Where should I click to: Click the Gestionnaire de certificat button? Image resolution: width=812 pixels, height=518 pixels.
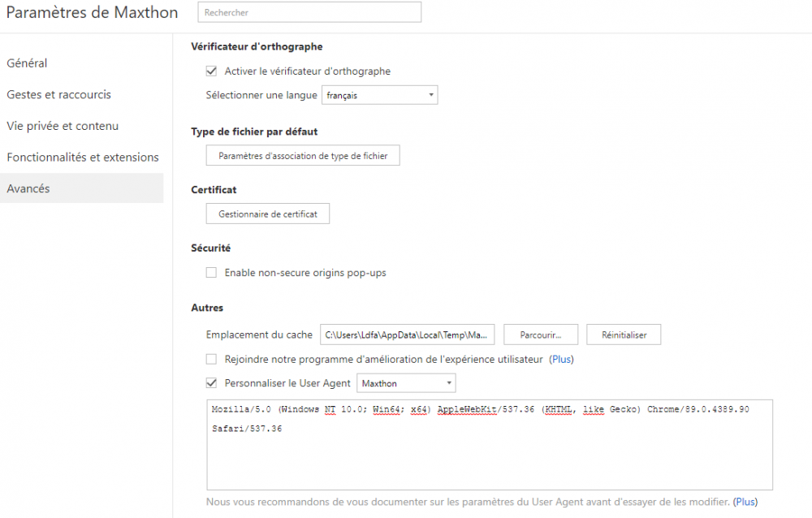268,214
